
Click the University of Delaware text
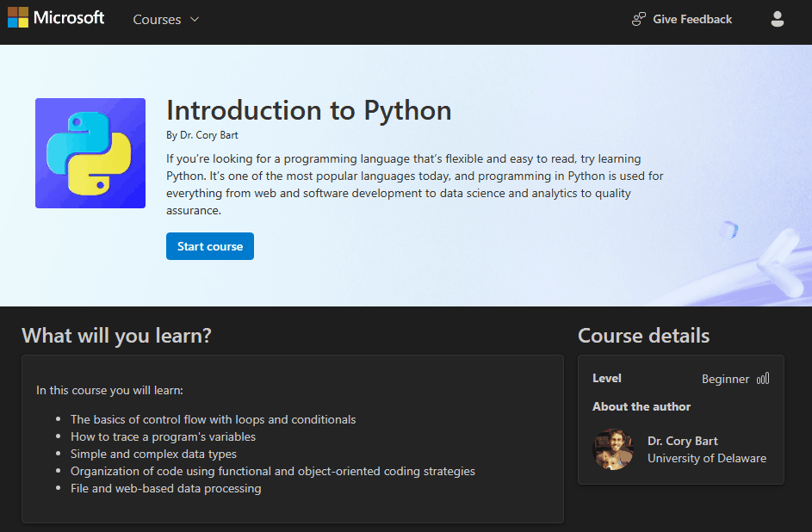tap(706, 459)
